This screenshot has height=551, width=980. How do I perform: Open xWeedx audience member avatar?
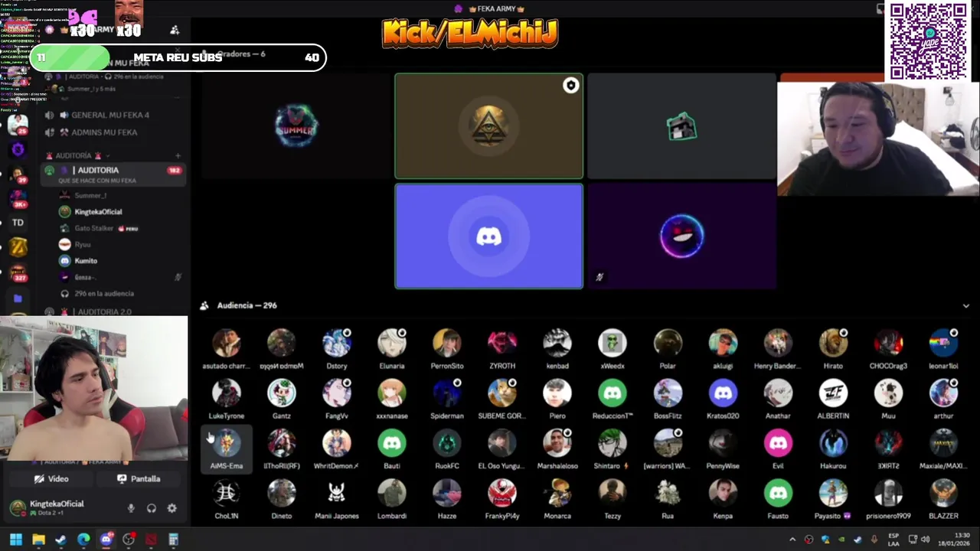[x=612, y=344]
